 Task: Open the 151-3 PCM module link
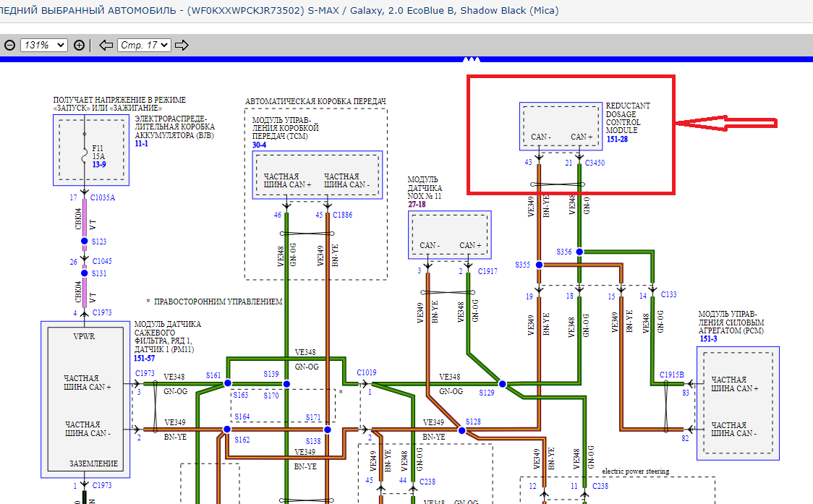(707, 339)
